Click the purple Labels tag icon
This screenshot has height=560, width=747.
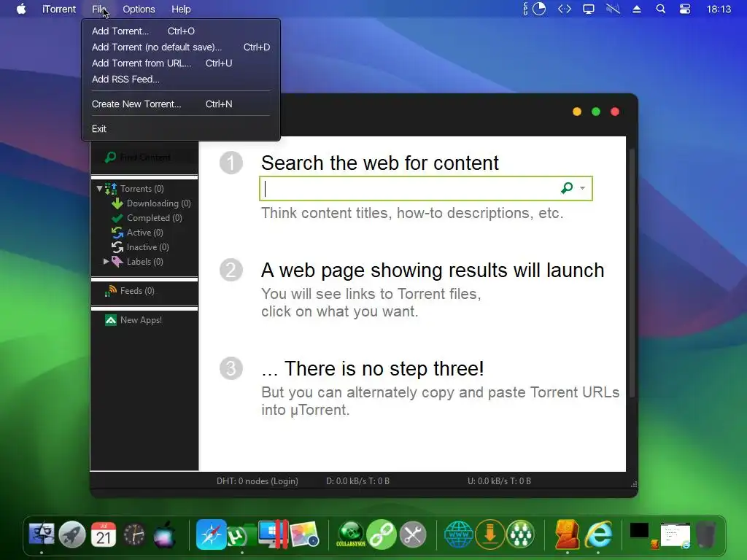pyautogui.click(x=117, y=262)
